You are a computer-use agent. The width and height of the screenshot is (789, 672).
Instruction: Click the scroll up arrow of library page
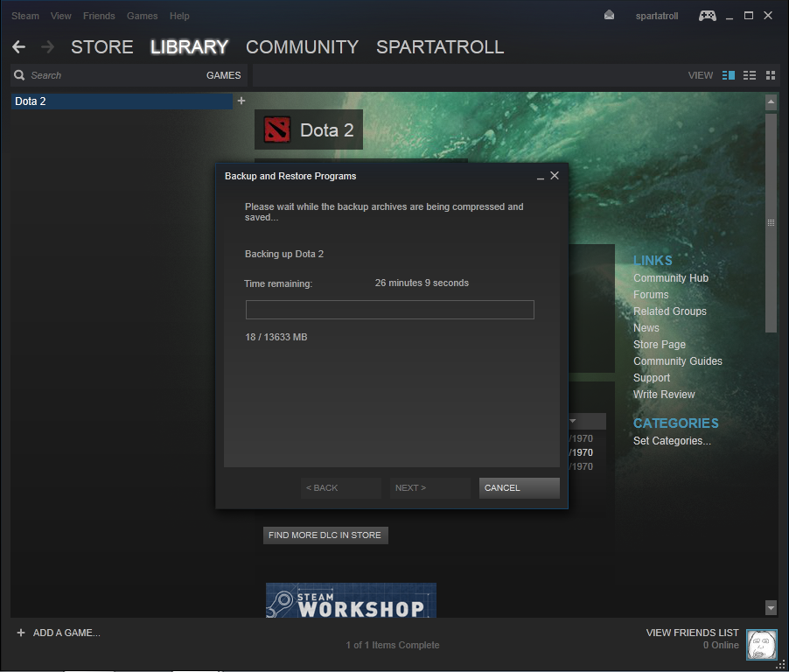pyautogui.click(x=771, y=102)
